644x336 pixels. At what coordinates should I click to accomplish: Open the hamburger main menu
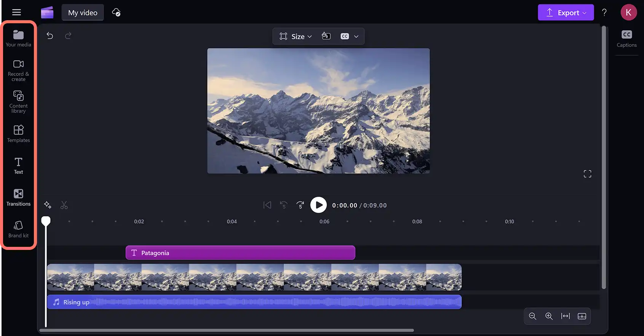(x=16, y=12)
